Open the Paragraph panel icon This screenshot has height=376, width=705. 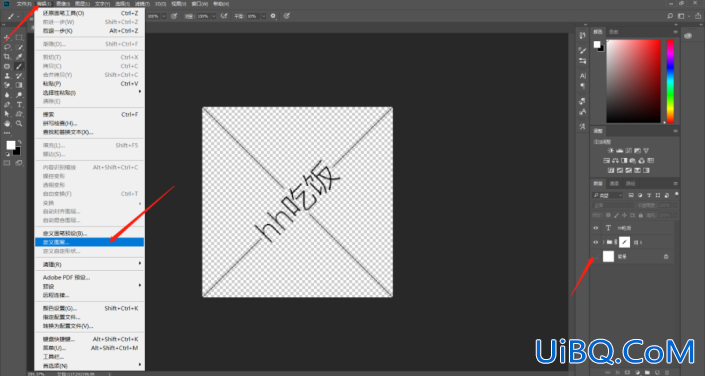click(x=583, y=85)
